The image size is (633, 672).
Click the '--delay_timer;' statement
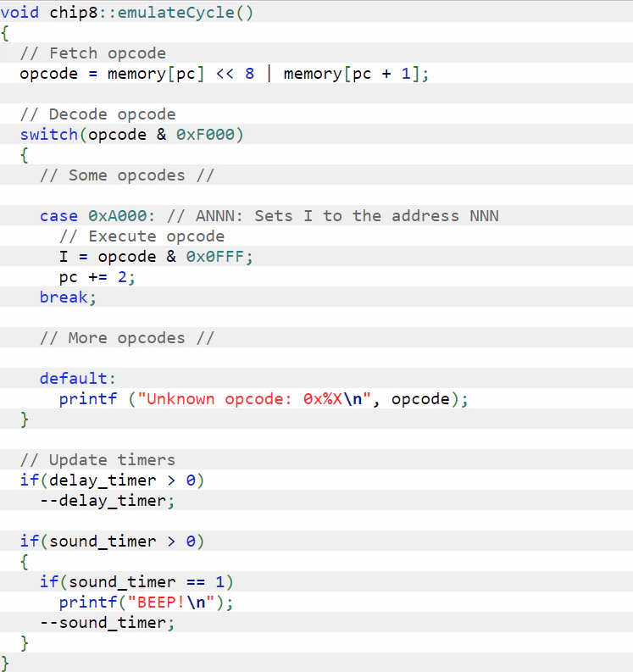tap(107, 501)
